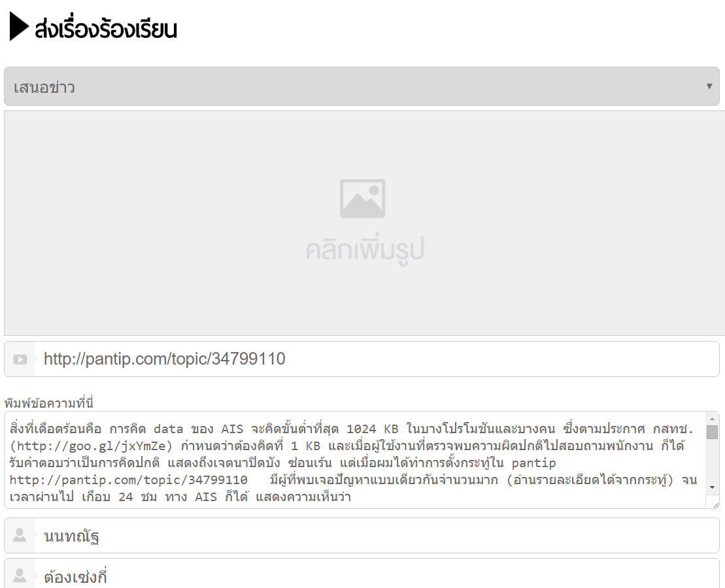
Task: Click the textarea scrollbar thumb
Action: click(712, 433)
